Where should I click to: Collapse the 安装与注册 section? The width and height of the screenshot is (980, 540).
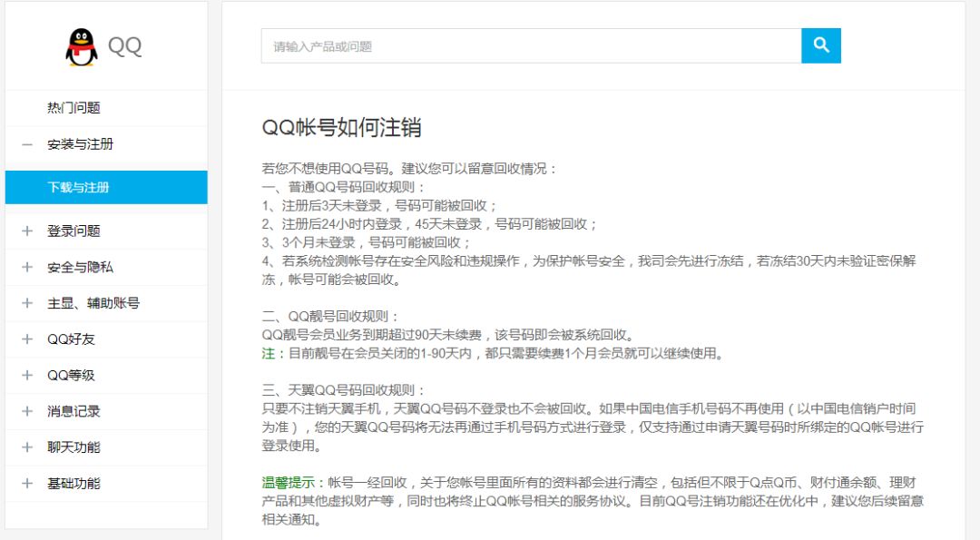[24, 144]
